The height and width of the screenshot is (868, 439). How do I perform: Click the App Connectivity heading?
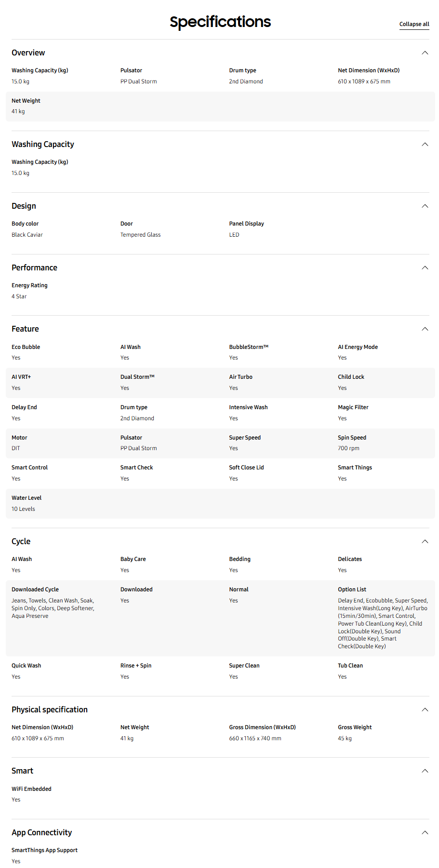pos(41,833)
